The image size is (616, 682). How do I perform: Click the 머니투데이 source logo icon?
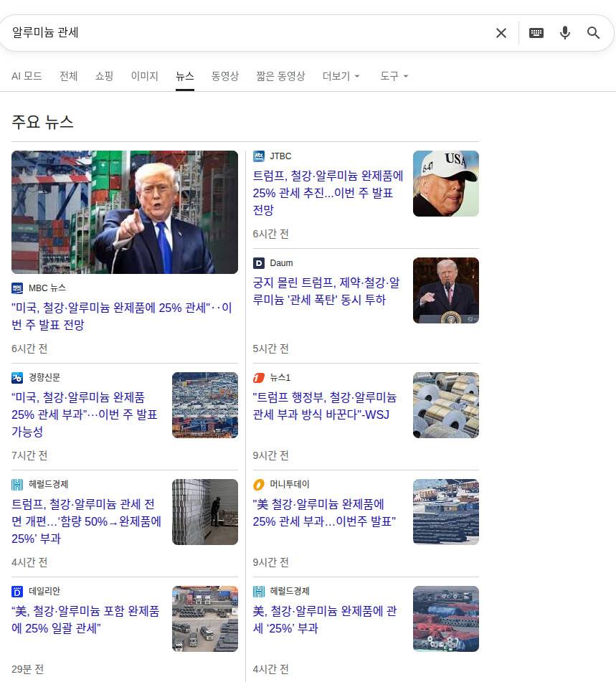tap(258, 485)
